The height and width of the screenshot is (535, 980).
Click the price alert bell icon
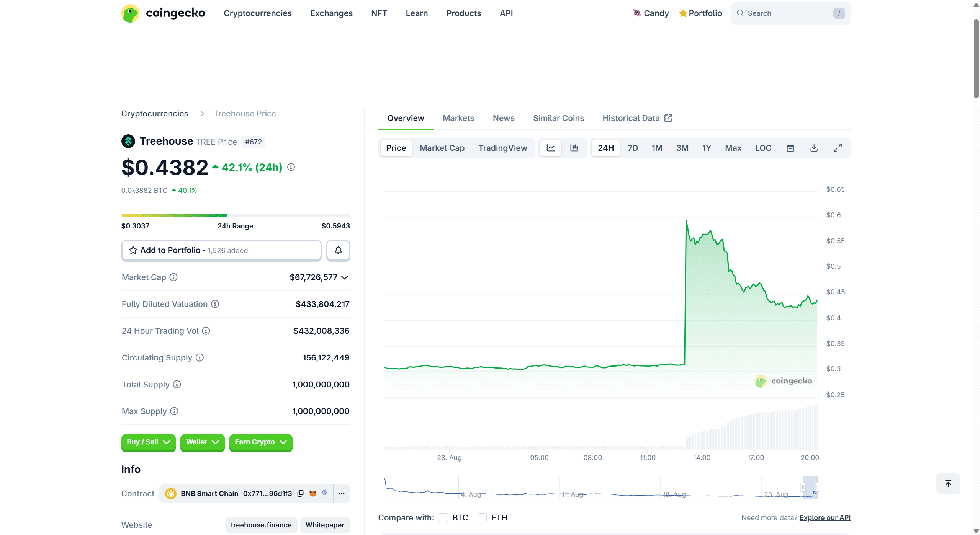pos(338,250)
